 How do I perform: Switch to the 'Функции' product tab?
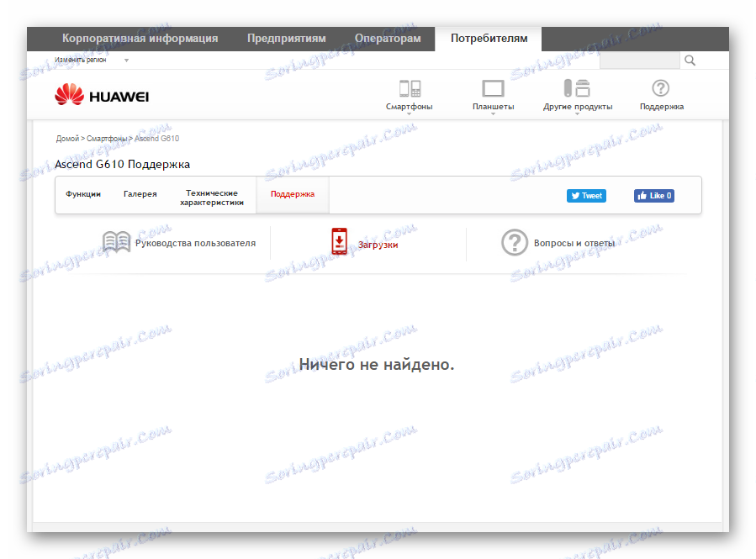[83, 194]
